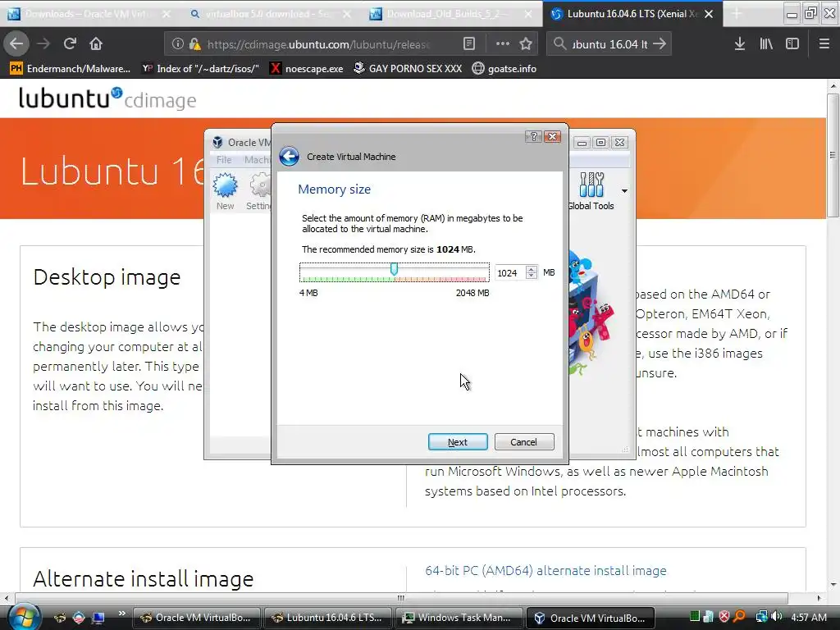This screenshot has width=840, height=630.
Task: Switch to Downloads – Oracle VM VirtualBox tab
Action: coord(89,14)
